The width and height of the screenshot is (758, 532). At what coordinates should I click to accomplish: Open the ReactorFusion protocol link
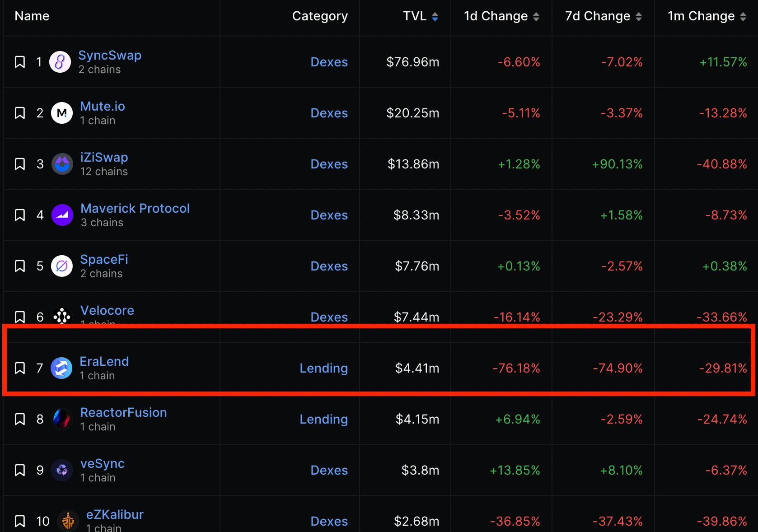[123, 412]
